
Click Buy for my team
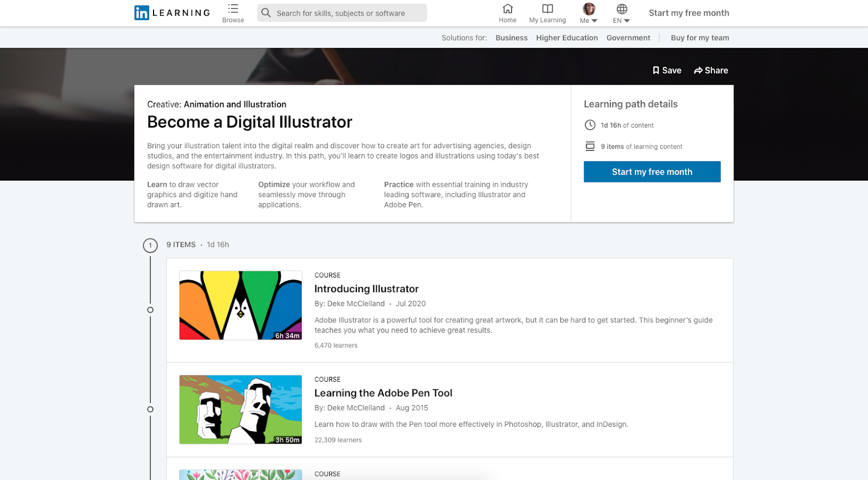(700, 37)
